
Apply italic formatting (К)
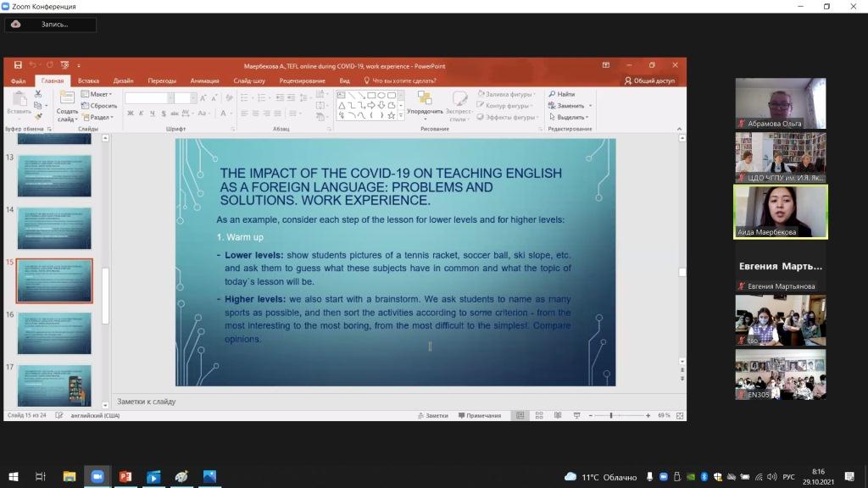tap(142, 114)
